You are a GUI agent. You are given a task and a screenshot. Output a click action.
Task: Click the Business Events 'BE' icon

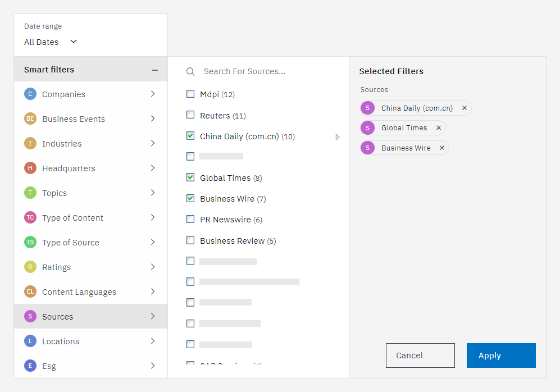30,118
